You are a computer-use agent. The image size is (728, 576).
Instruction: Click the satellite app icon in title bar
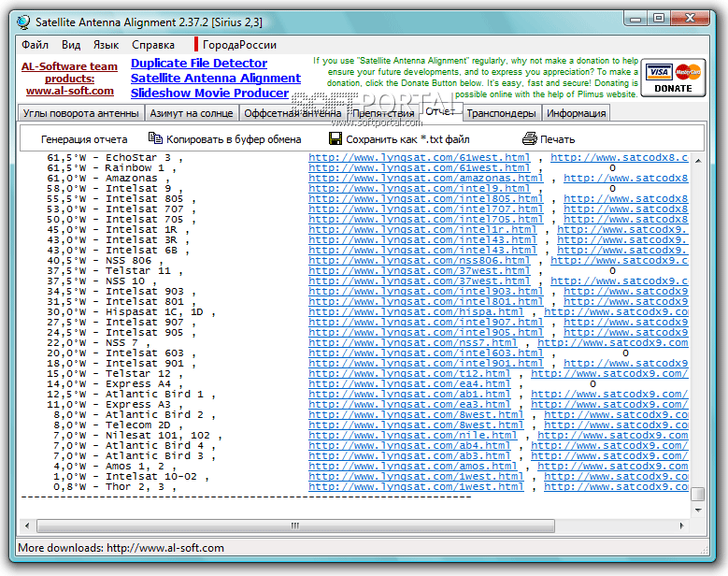click(x=23, y=22)
